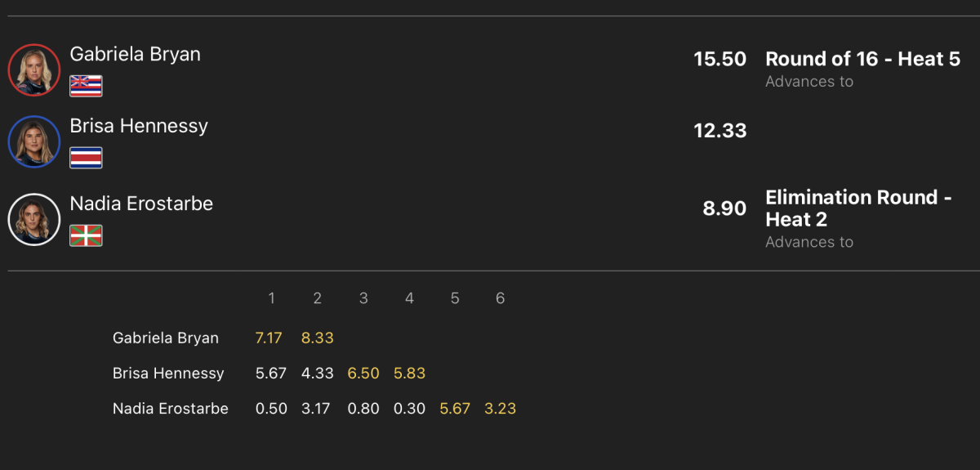The width and height of the screenshot is (980, 470).
Task: Select Brisa Hennessy's total score 12.33
Action: click(x=719, y=130)
